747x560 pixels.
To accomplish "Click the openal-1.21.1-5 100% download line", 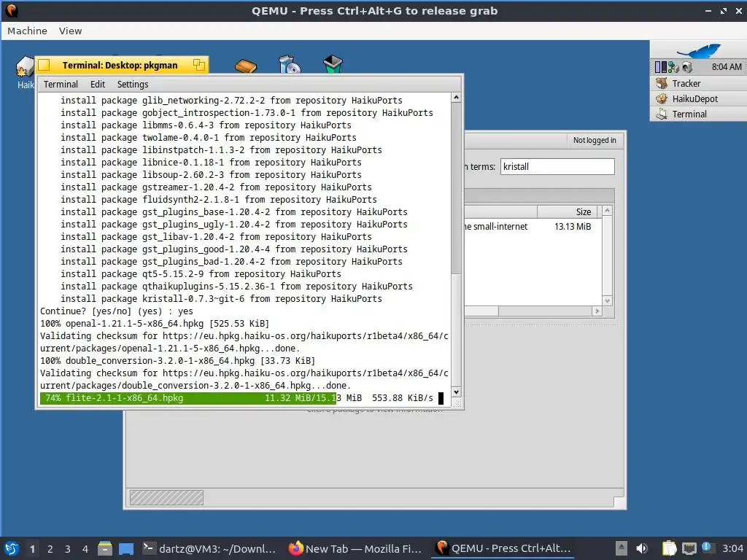I will tap(155, 324).
